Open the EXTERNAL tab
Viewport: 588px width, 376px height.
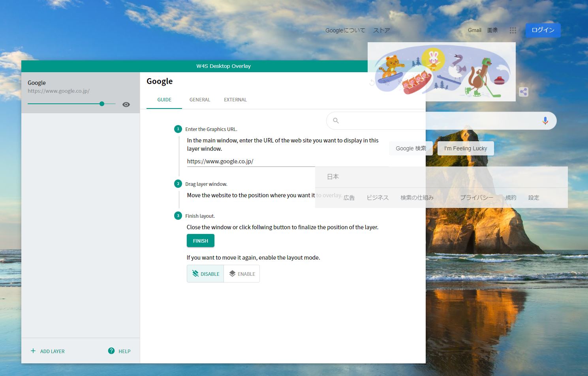pyautogui.click(x=235, y=100)
